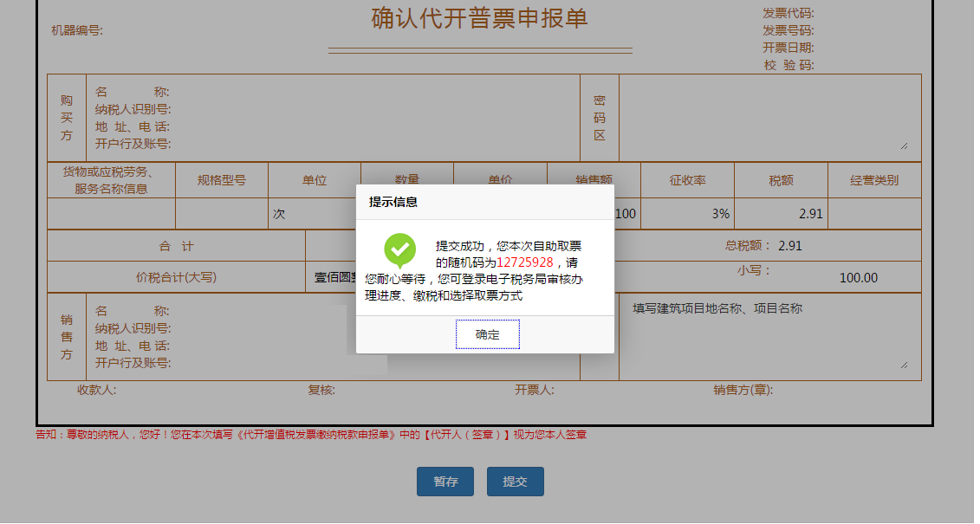980x524 pixels.
Task: Click the 2.91 tax amount cell
Action: (x=782, y=214)
